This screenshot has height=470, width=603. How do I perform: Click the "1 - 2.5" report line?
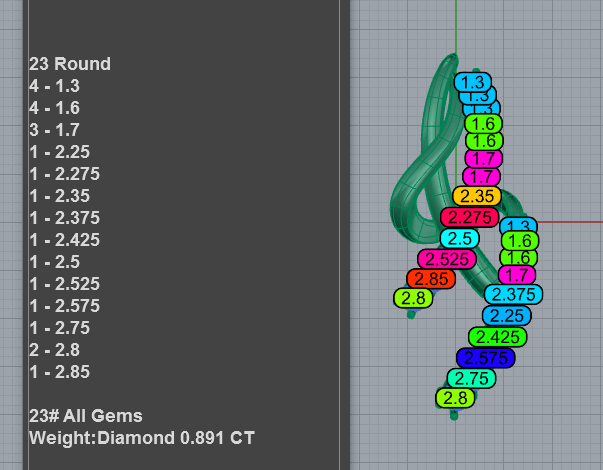click(x=54, y=262)
